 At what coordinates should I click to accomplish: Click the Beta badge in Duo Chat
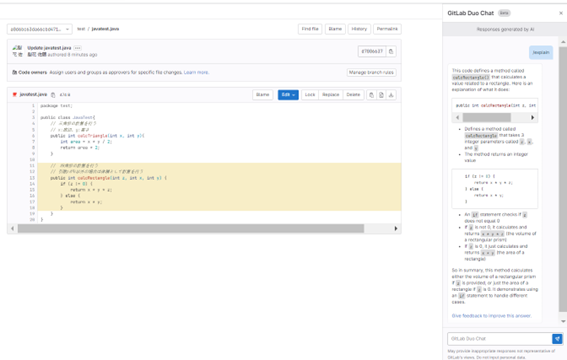(504, 13)
